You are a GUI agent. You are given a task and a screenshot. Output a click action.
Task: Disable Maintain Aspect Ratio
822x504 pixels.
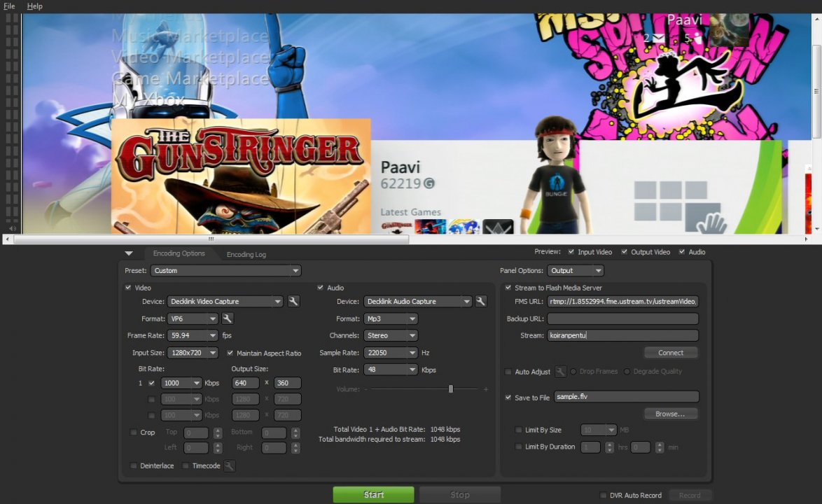pos(230,353)
